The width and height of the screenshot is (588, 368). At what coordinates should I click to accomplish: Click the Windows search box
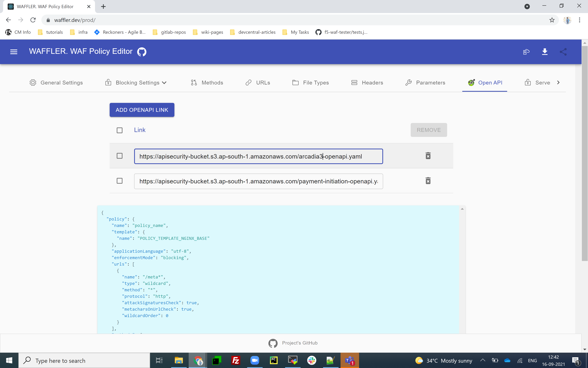click(84, 360)
